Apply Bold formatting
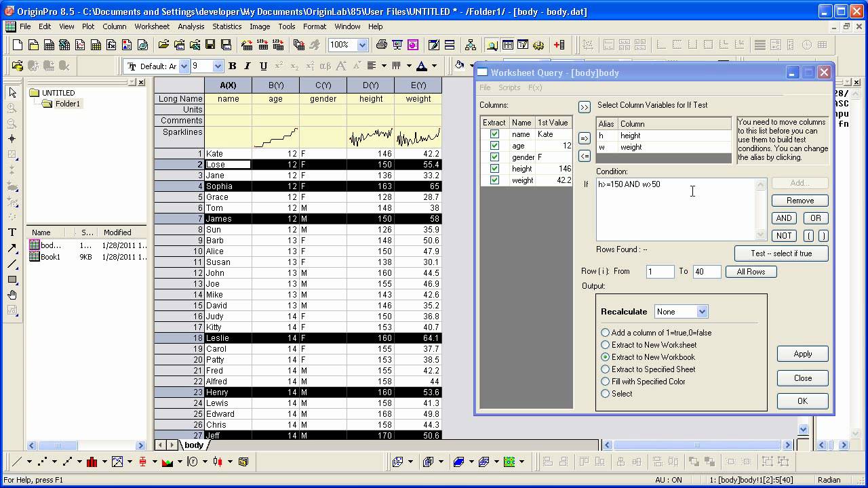Viewport: 868px width, 488px height. click(232, 66)
